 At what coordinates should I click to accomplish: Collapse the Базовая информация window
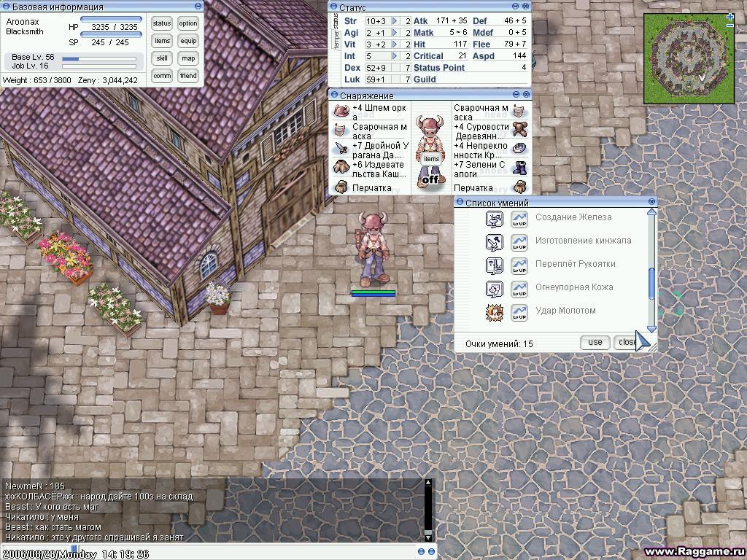[198, 6]
